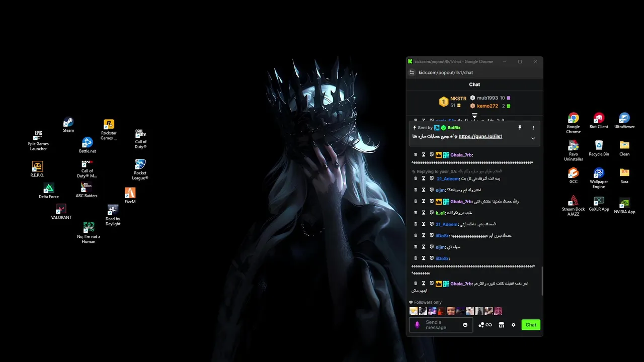Delete 21_Adeem's reply to yasir_SA
This screenshot has width=644, height=362.
click(x=416, y=178)
